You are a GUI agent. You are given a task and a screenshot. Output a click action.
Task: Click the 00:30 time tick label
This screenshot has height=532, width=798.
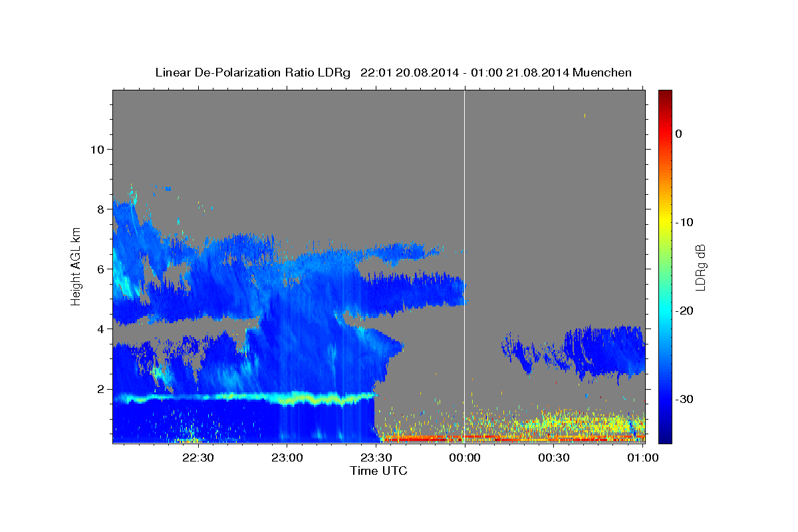pyautogui.click(x=553, y=458)
